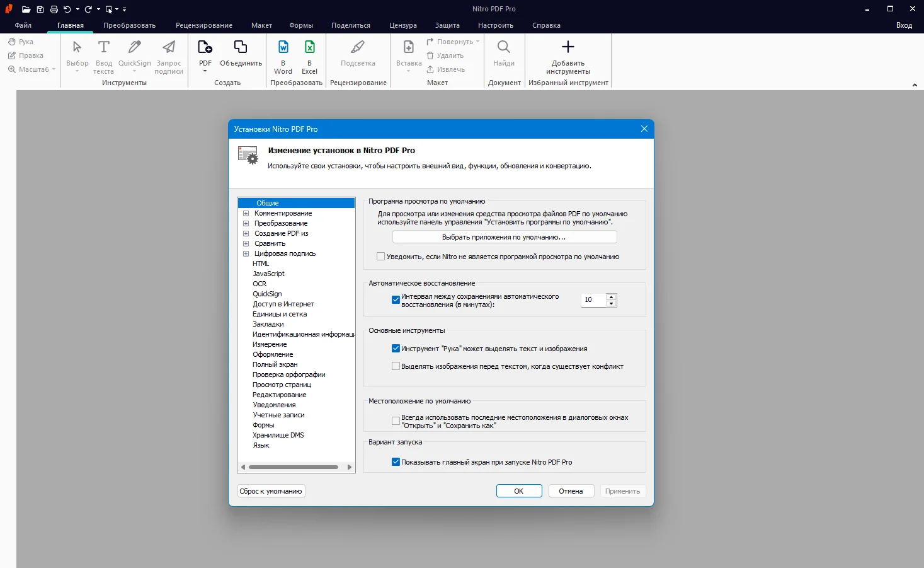Viewport: 924px width, 568px height.
Task: Click the QuickSign pen icon in ribbon
Action: coord(135,48)
